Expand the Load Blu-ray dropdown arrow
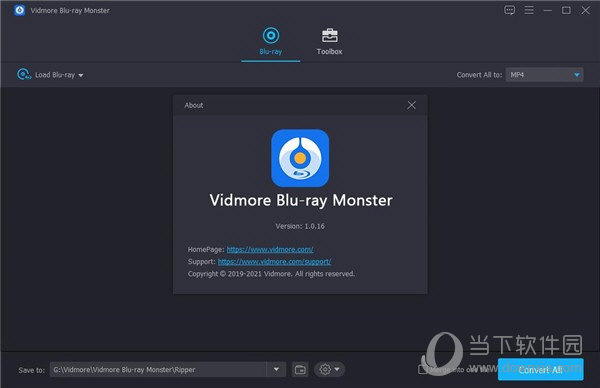The width and height of the screenshot is (600, 388). coord(81,75)
